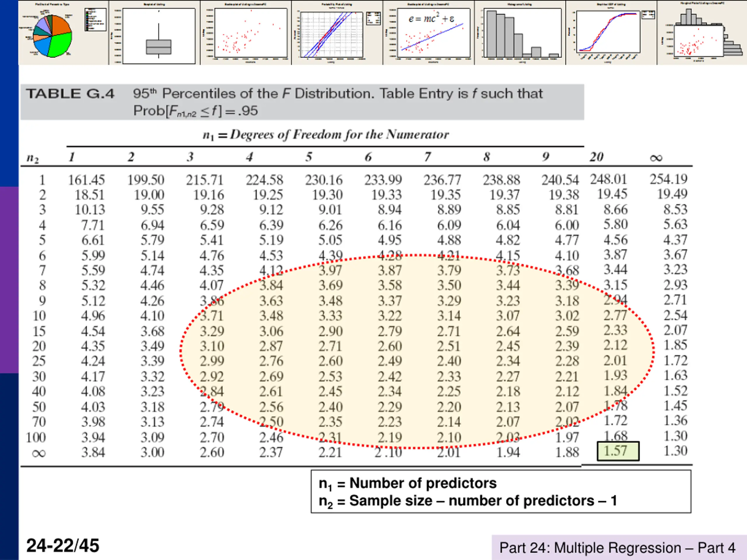
Task: Click the value 254.19 in the infinity column
Action: (668, 179)
